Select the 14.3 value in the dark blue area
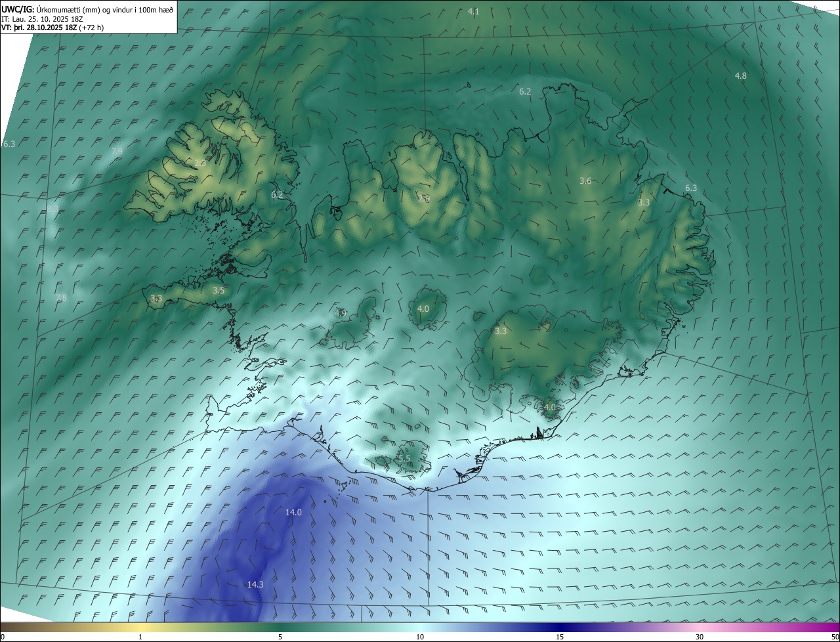840x642 pixels. (255, 585)
